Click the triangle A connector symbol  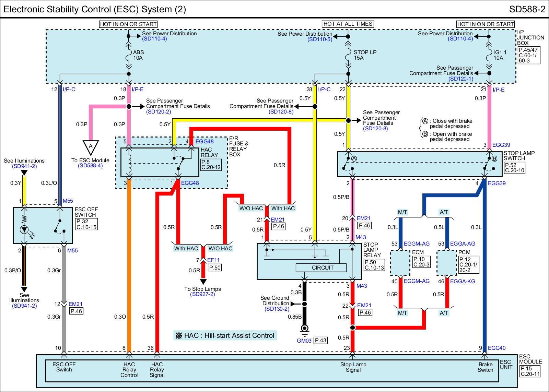[91, 147]
